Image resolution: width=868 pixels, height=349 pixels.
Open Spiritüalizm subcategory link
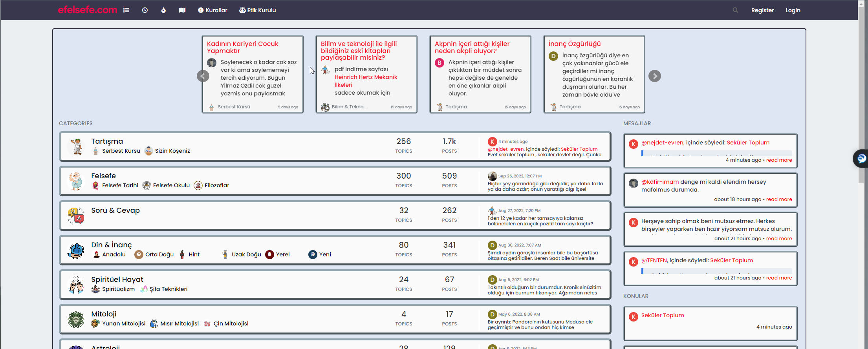(x=118, y=289)
